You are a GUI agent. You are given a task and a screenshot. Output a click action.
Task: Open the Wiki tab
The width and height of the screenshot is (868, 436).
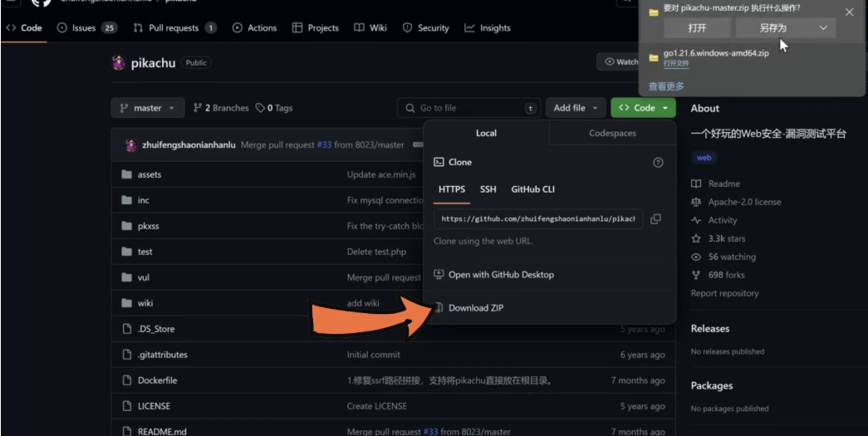coord(370,27)
